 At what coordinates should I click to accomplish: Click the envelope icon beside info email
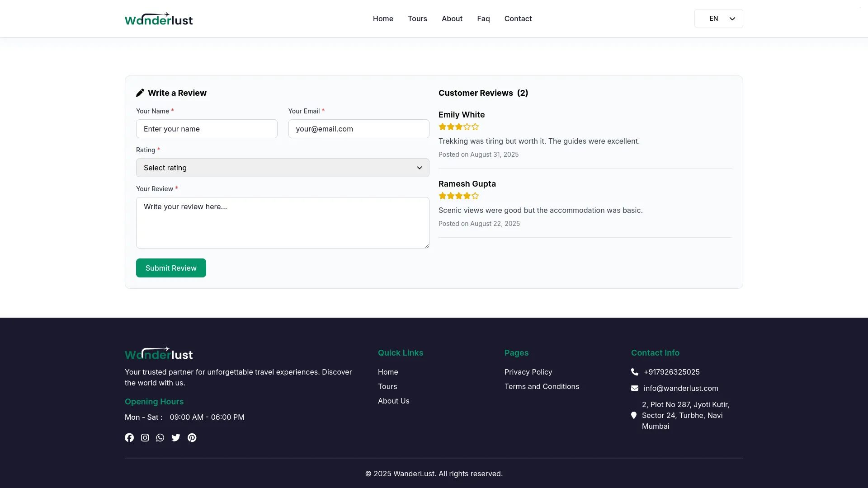[635, 388]
